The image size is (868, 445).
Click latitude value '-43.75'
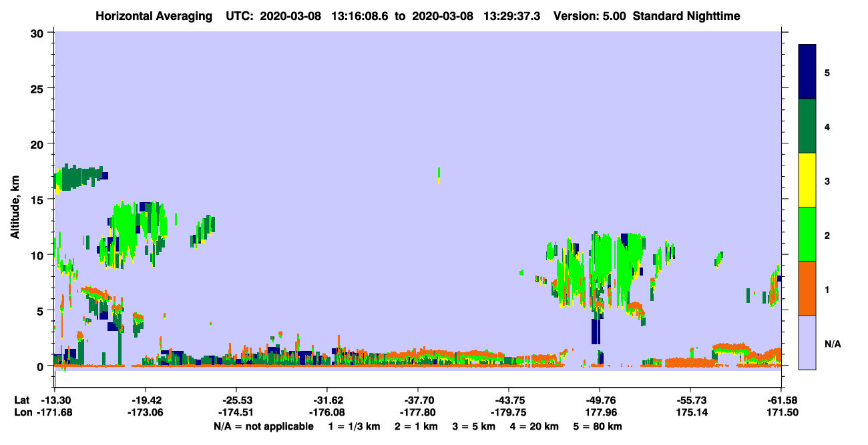coord(509,400)
